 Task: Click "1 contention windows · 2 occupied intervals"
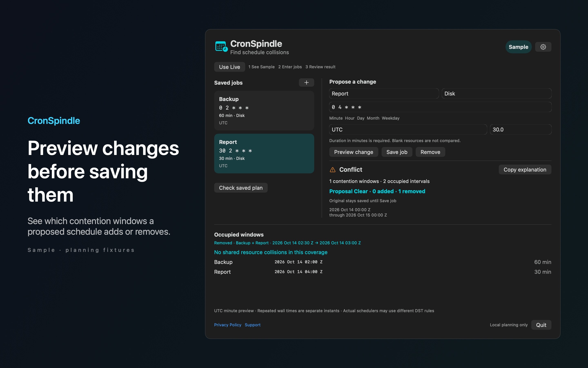point(379,181)
